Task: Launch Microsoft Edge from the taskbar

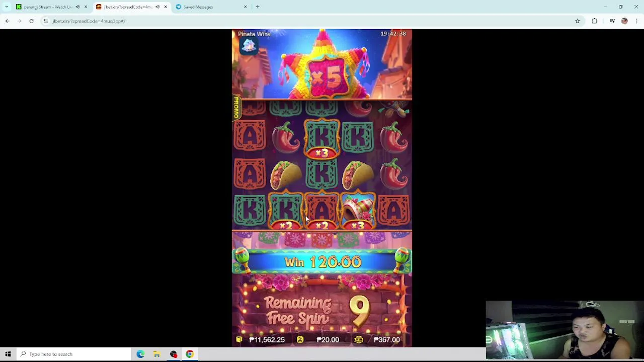Action: pos(140,354)
